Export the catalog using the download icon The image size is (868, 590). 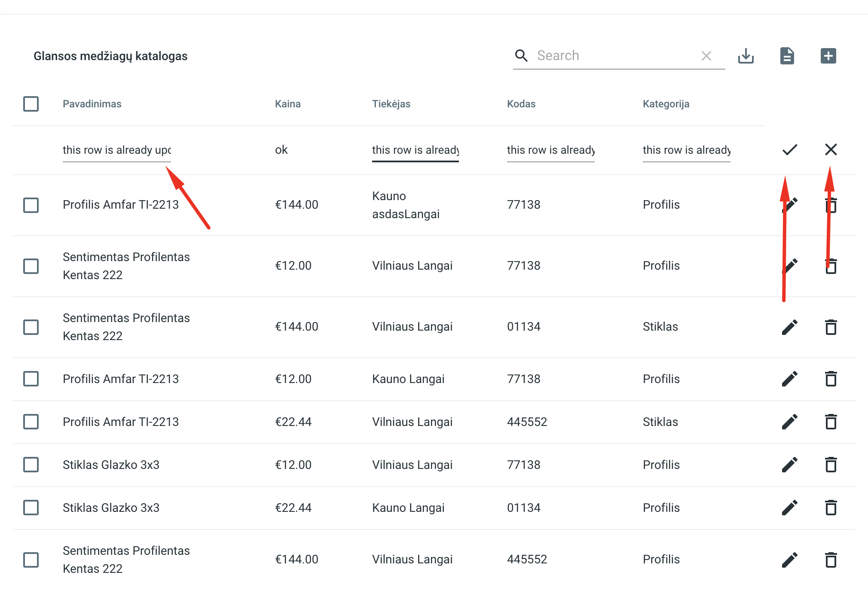coord(746,55)
